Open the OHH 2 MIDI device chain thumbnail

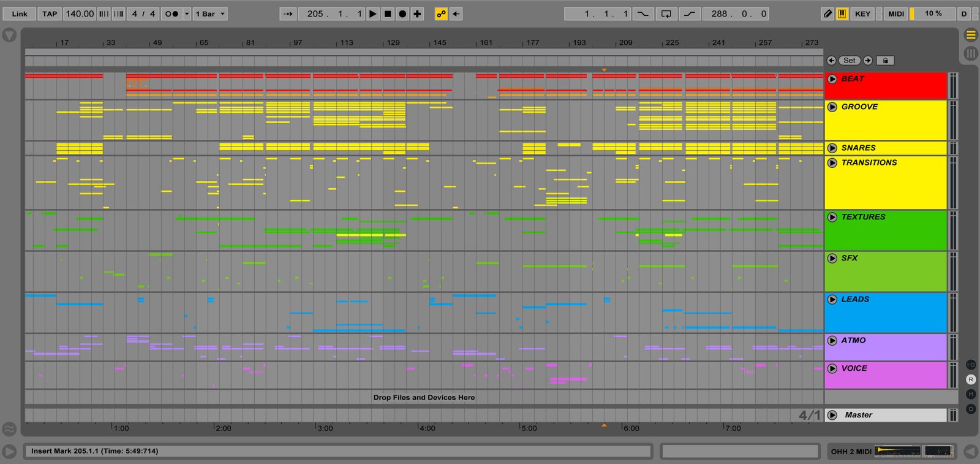click(914, 452)
